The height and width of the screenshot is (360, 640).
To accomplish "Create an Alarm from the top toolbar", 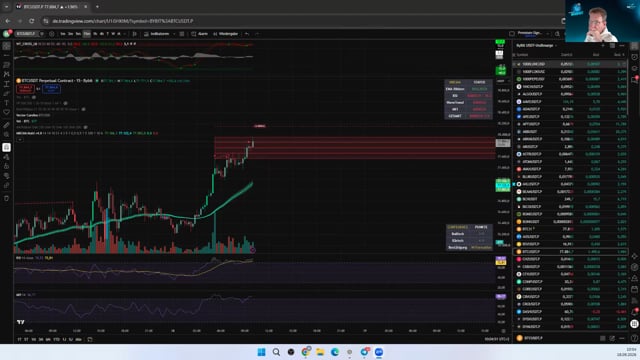I will click(200, 34).
